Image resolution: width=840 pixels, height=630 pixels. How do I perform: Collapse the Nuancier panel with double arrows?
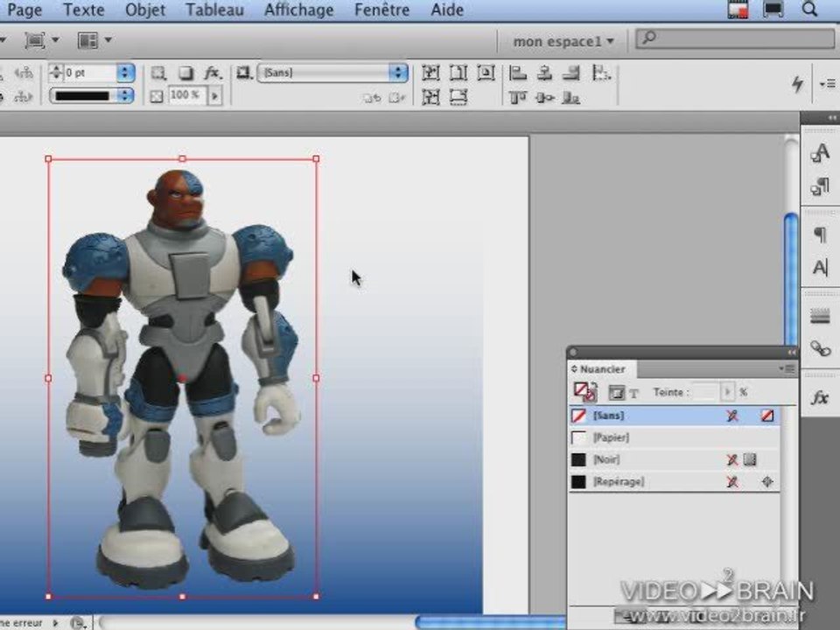[791, 352]
